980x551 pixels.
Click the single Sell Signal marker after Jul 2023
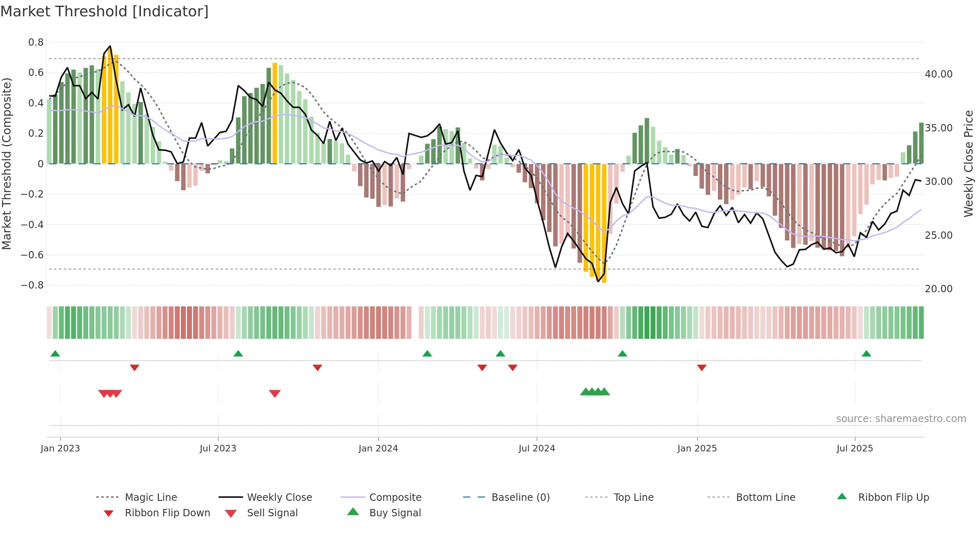pyautogui.click(x=275, y=393)
